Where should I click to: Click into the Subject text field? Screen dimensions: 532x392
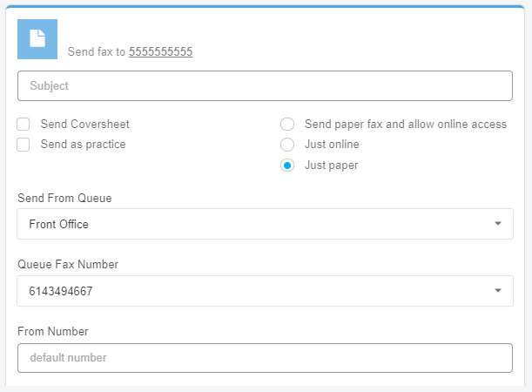[265, 86]
